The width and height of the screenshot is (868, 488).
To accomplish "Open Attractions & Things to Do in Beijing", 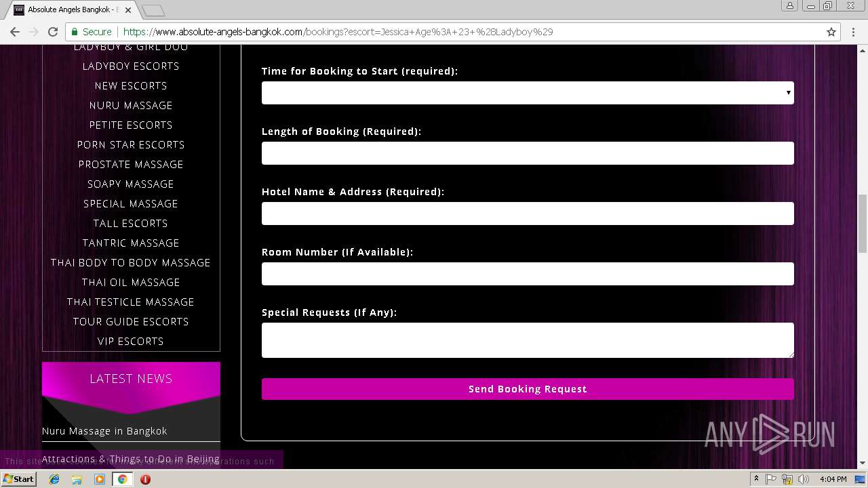I will (x=131, y=459).
